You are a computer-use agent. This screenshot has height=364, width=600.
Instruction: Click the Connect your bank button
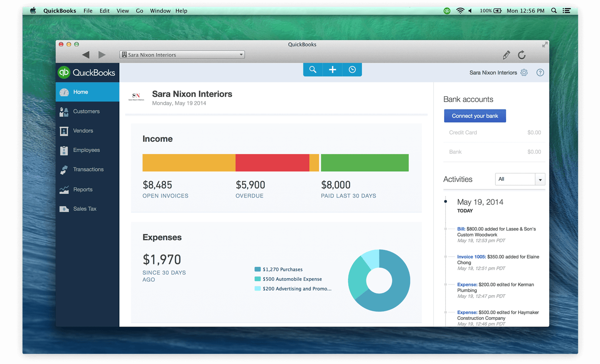tap(475, 115)
